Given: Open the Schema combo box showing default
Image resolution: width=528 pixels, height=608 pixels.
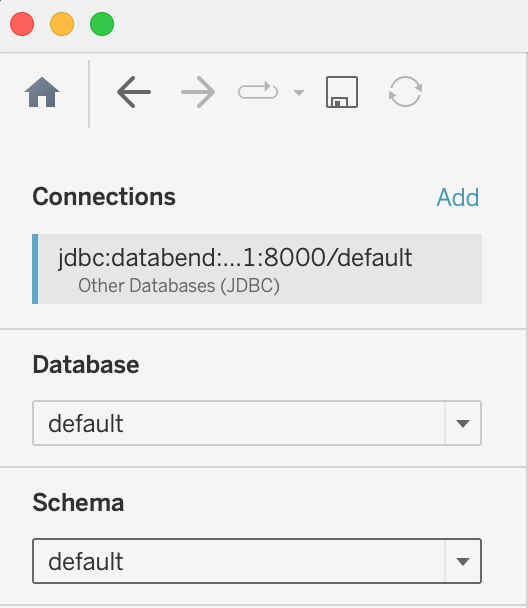Looking at the screenshot, I should (257, 561).
